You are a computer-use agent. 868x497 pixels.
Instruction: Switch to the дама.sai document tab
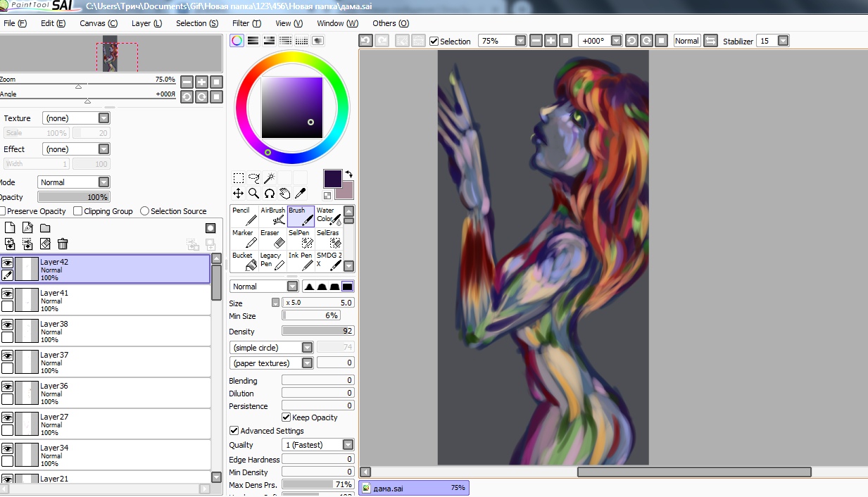pyautogui.click(x=414, y=488)
